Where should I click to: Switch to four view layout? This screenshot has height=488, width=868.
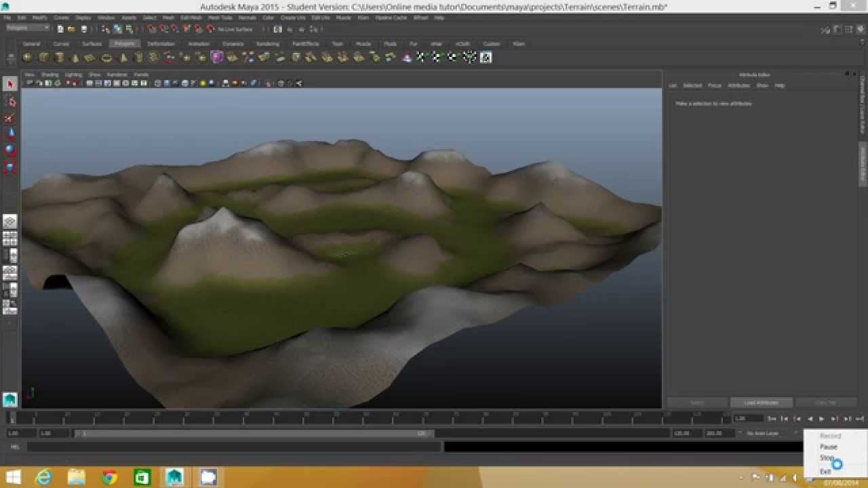tap(10, 239)
